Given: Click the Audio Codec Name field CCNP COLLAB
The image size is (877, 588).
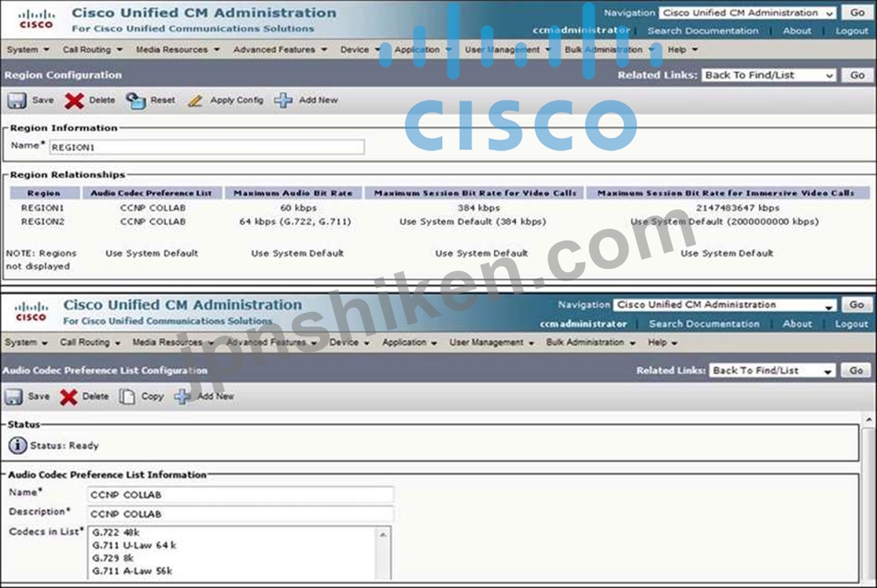Looking at the screenshot, I should [x=241, y=494].
